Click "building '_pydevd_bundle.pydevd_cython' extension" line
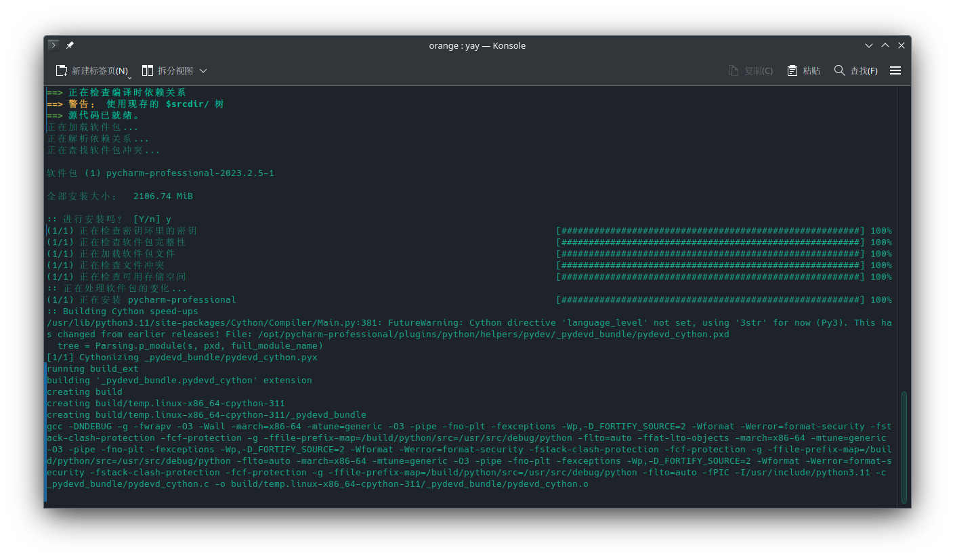The image size is (955, 560). click(179, 381)
